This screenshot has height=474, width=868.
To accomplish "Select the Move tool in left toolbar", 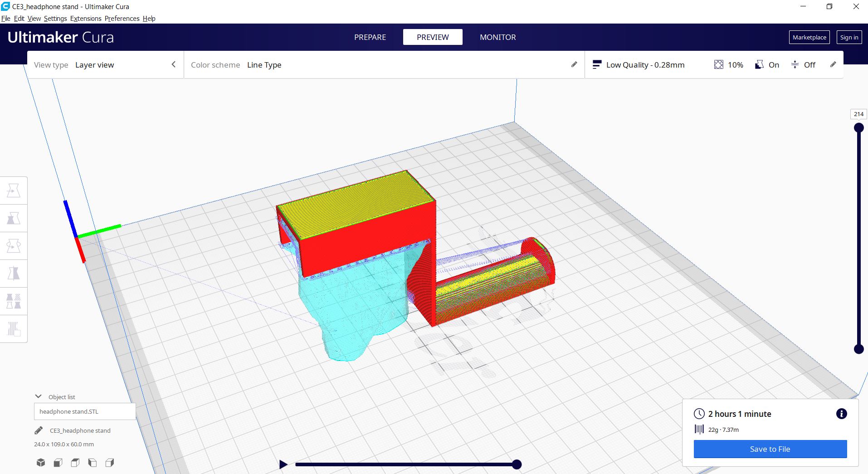I will tap(14, 191).
